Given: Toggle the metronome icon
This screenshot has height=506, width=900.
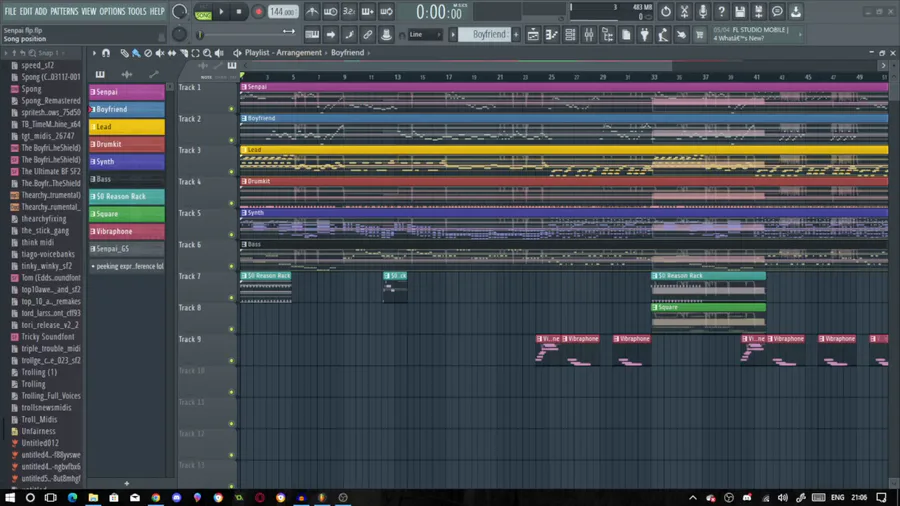Looking at the screenshot, I should (312, 11).
